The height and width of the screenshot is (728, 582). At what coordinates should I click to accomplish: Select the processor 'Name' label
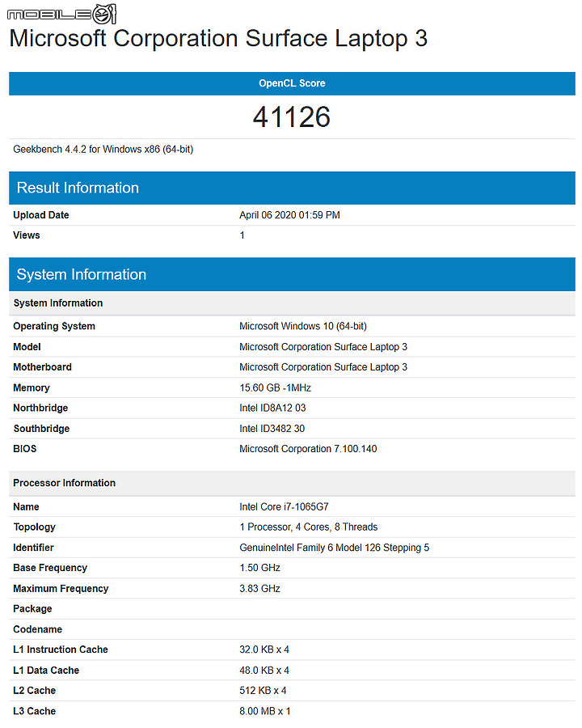(x=26, y=507)
